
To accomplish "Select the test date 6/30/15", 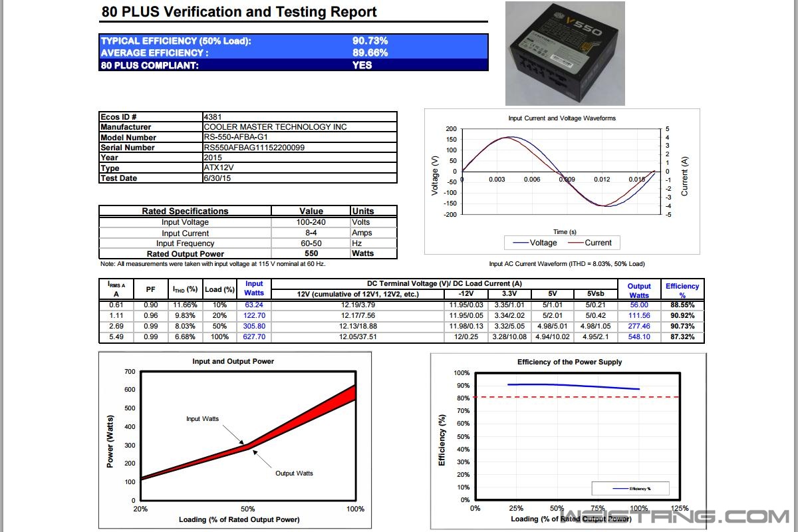I will (x=217, y=178).
